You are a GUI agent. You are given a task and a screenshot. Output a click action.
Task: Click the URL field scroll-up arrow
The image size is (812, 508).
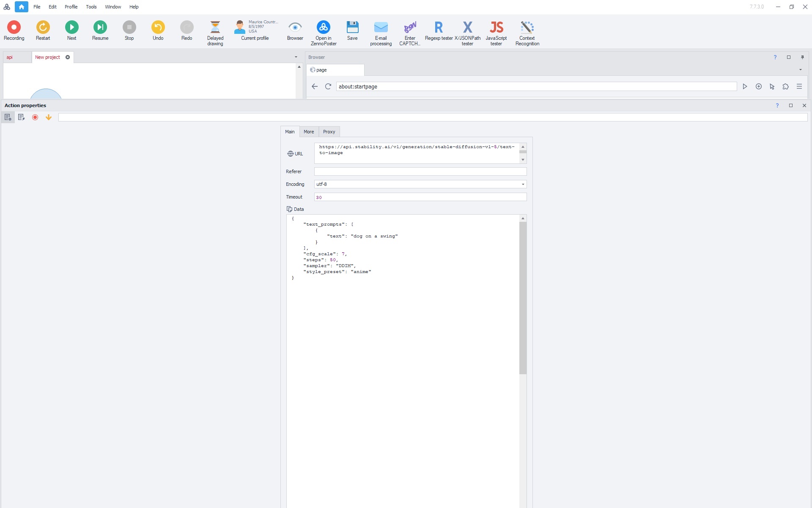click(523, 146)
